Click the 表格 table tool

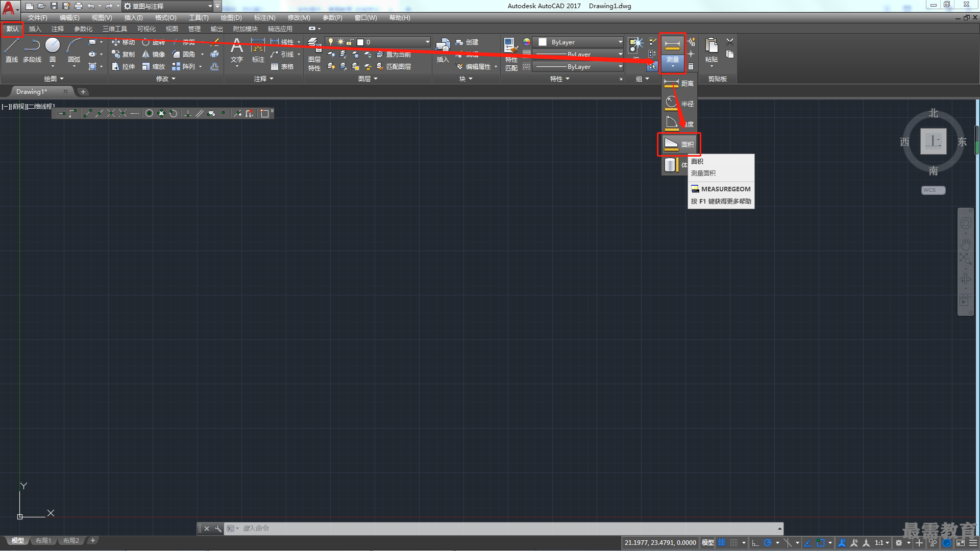coord(282,67)
